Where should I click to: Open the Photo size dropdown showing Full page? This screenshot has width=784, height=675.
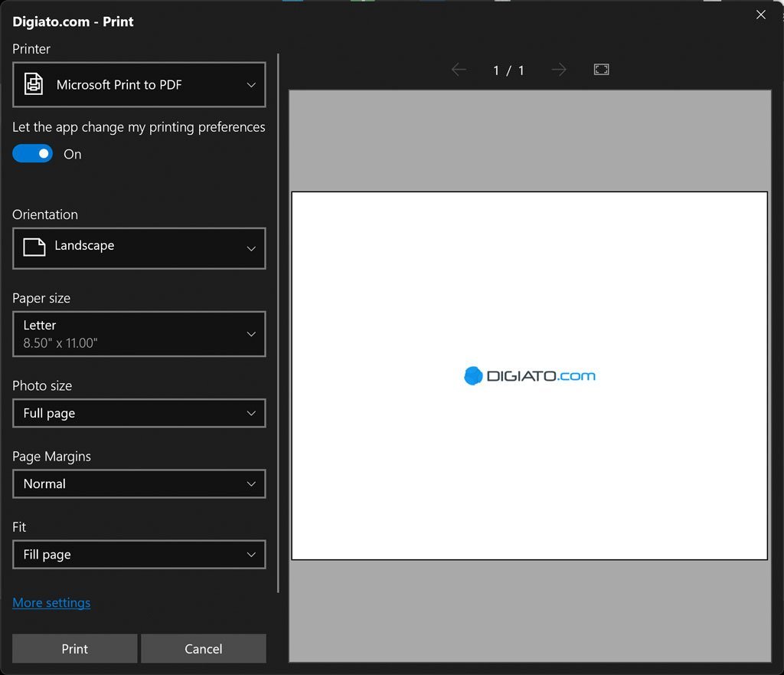(x=139, y=413)
